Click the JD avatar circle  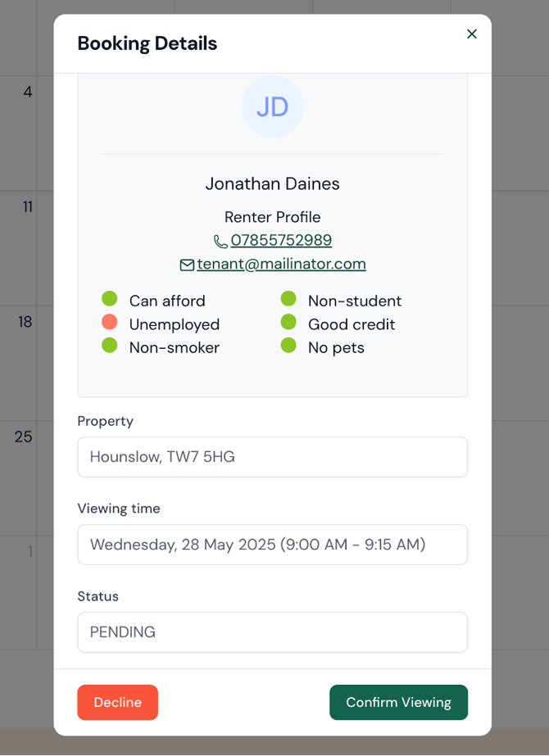pos(272,107)
